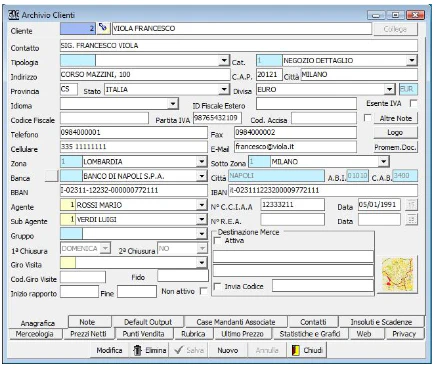The height and width of the screenshot is (370, 436).
Task: Click the Archivio Clienti title bar app icon
Action: click(14, 15)
